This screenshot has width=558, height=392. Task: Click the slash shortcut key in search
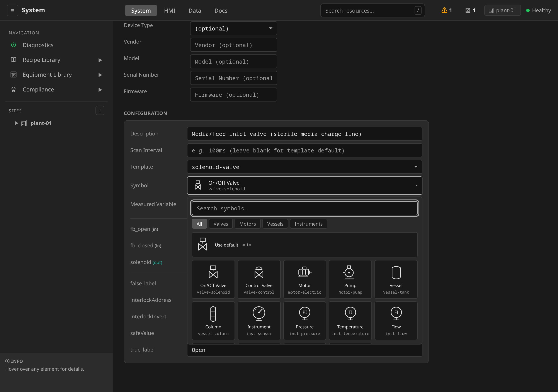tap(418, 10)
